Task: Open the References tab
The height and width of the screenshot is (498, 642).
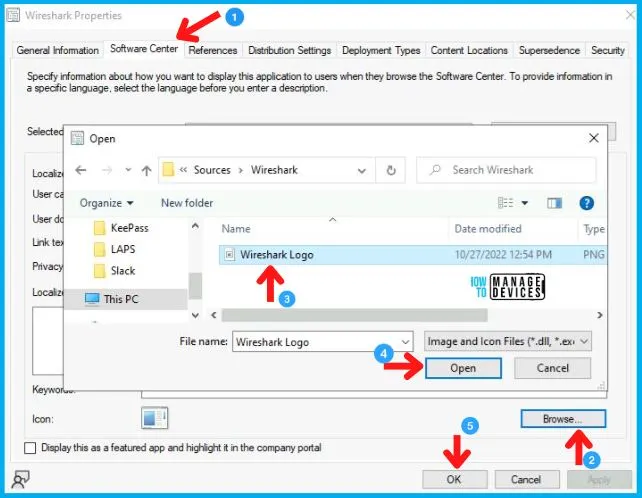Action: click(x=212, y=50)
